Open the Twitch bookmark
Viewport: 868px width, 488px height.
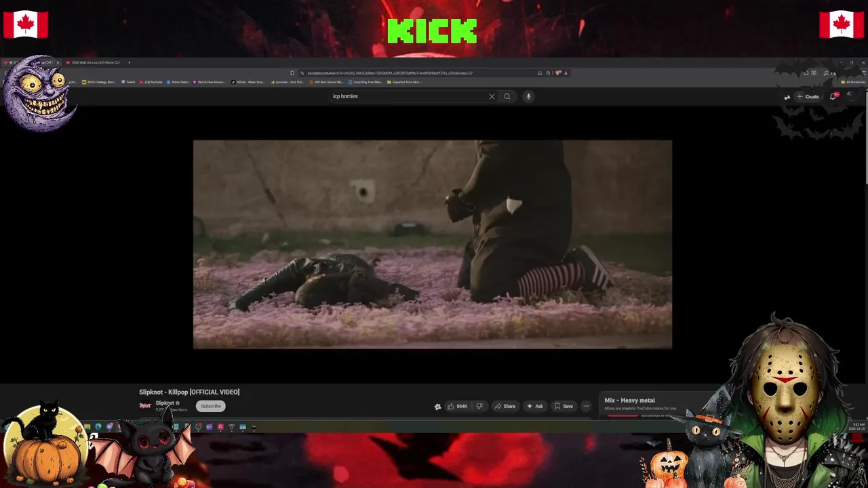click(128, 82)
